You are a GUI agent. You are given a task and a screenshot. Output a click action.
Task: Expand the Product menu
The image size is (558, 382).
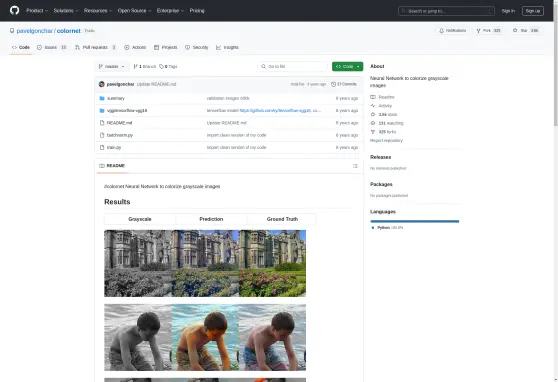(x=37, y=11)
